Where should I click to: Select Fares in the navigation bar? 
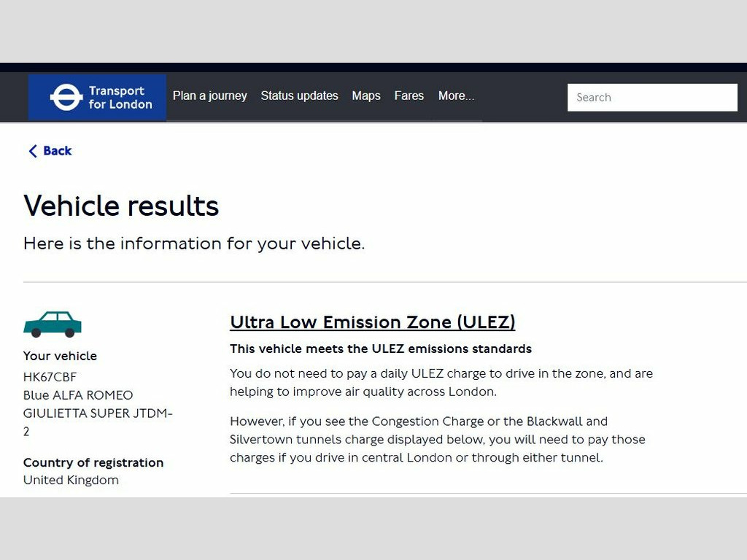pos(409,96)
